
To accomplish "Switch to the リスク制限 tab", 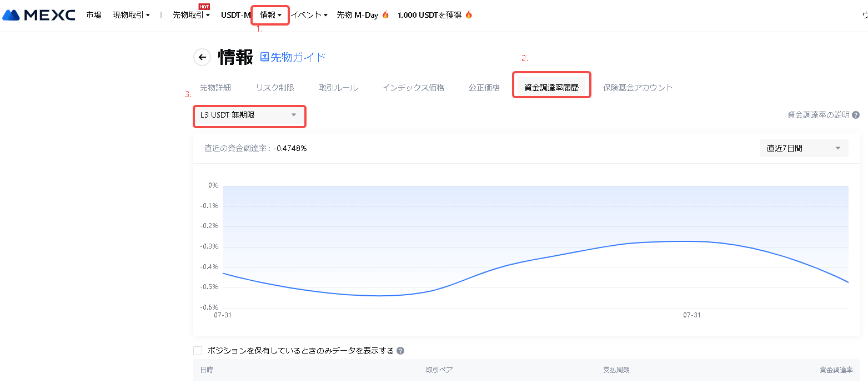I will click(x=275, y=88).
